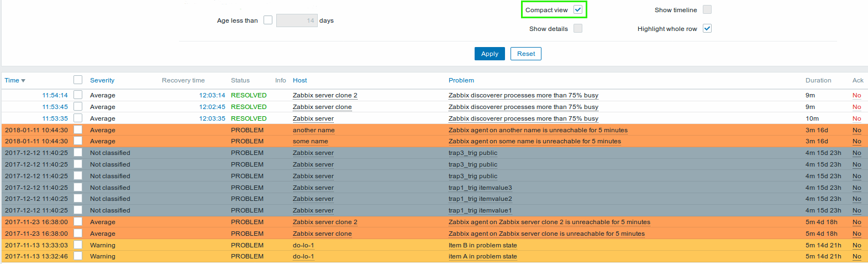Tick the select-all checkbox in table header
The image size is (868, 264).
[x=78, y=80]
